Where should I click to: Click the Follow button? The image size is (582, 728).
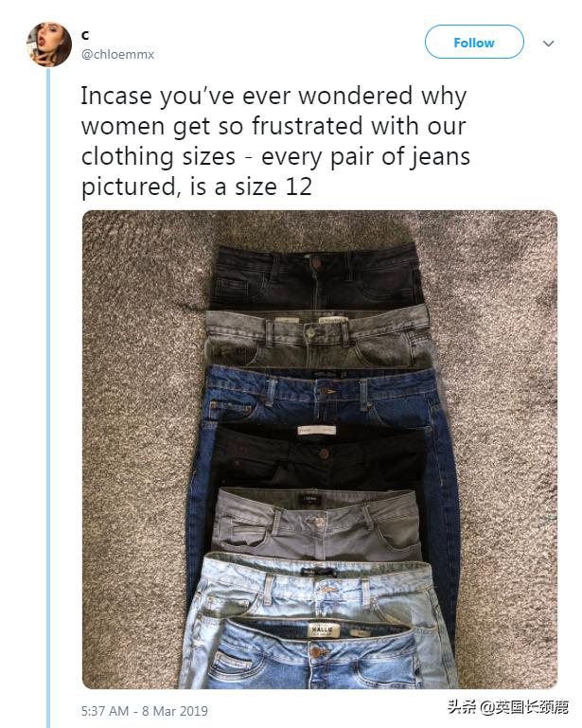coord(474,43)
